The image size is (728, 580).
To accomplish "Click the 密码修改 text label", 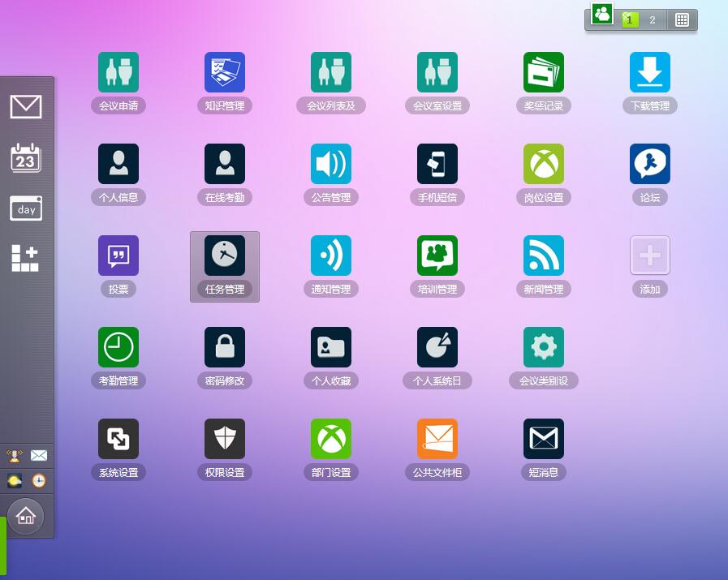I will (225, 381).
